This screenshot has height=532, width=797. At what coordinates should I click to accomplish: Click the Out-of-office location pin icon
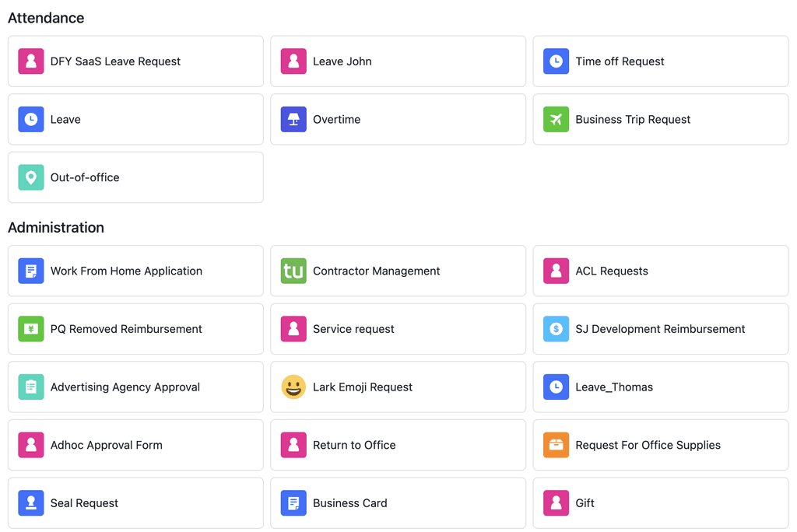pyautogui.click(x=30, y=177)
